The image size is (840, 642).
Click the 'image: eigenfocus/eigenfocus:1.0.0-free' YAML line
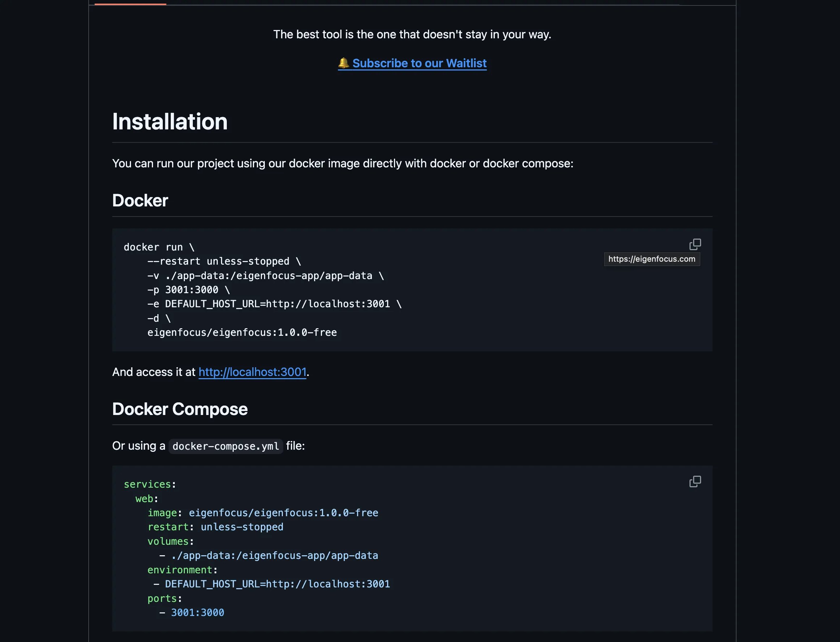pyautogui.click(x=263, y=513)
